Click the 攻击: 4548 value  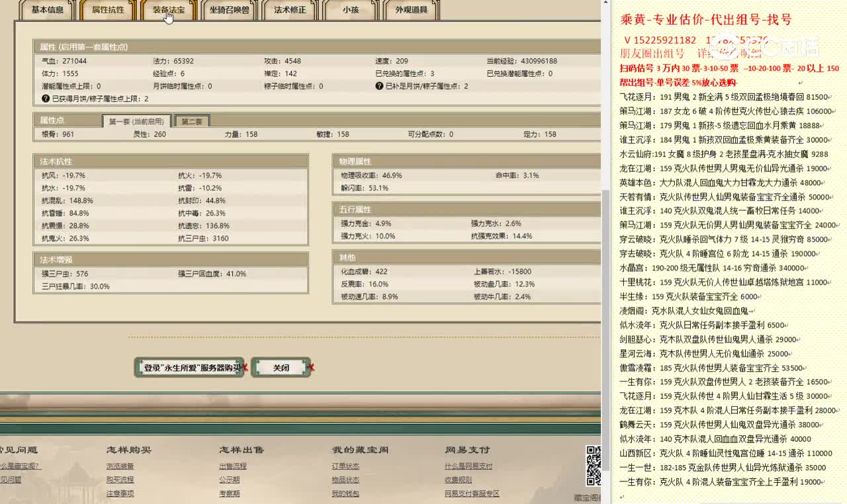click(283, 61)
